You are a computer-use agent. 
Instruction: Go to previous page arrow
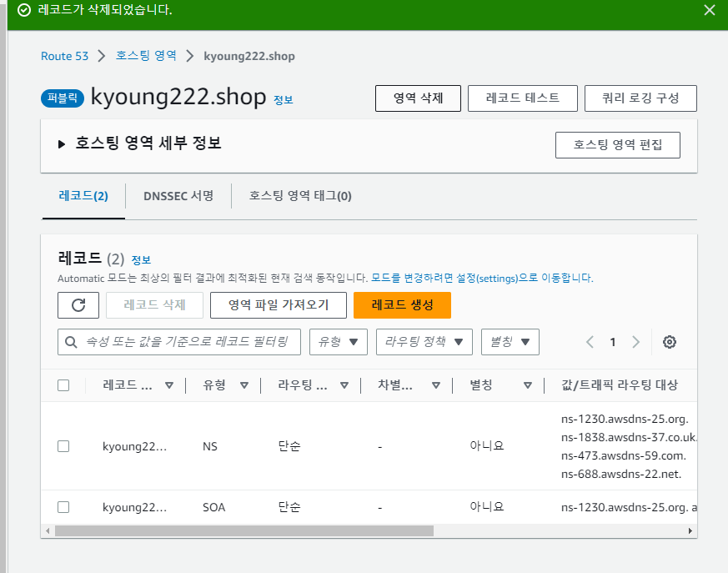point(590,342)
